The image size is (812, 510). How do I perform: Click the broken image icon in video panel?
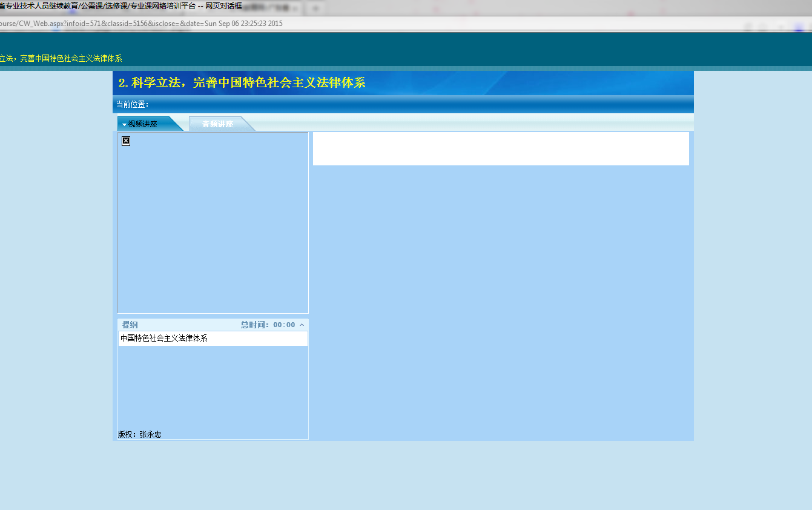coord(126,141)
